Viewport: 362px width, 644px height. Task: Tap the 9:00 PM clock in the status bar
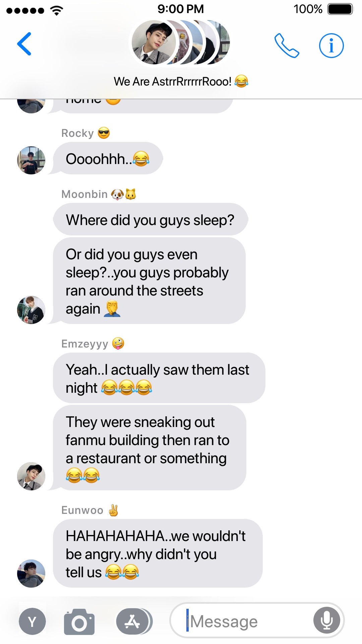click(x=181, y=9)
